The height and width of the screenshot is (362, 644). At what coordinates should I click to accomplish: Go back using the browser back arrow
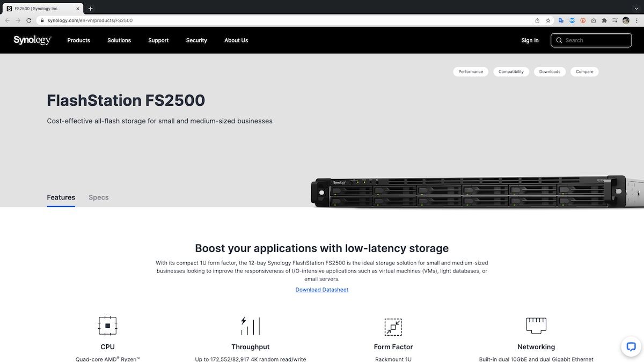pyautogui.click(x=8, y=20)
